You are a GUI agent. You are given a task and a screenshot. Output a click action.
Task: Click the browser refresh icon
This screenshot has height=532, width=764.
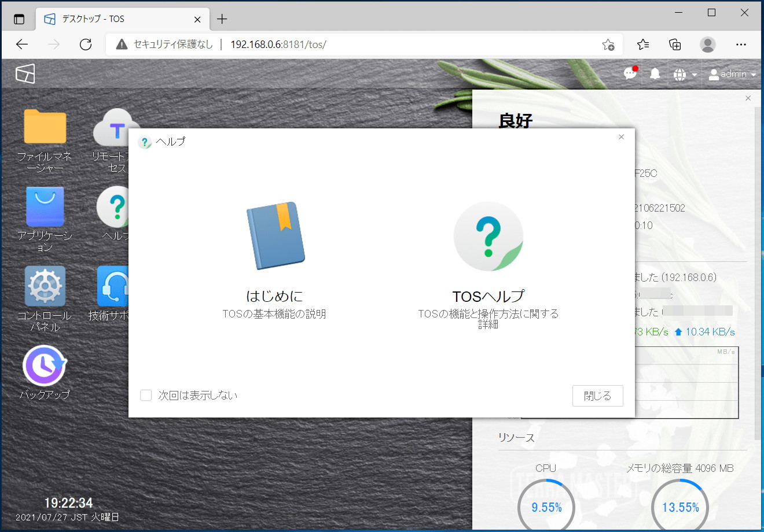tap(86, 45)
